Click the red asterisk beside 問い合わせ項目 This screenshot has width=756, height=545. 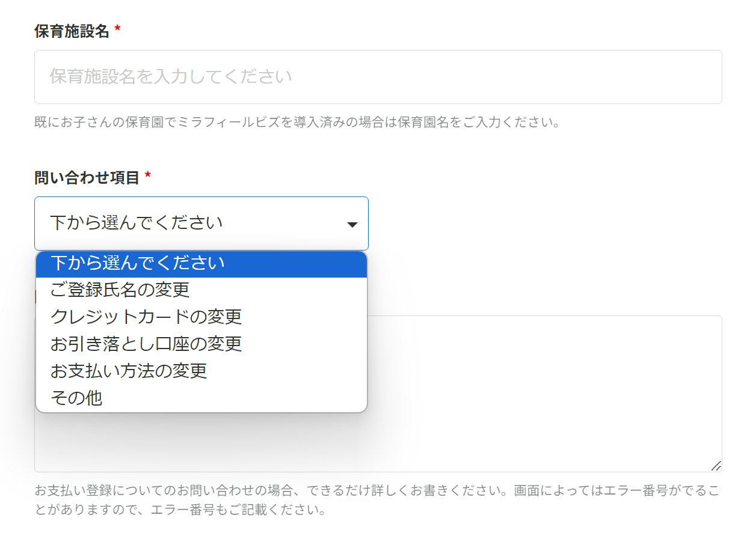click(148, 177)
